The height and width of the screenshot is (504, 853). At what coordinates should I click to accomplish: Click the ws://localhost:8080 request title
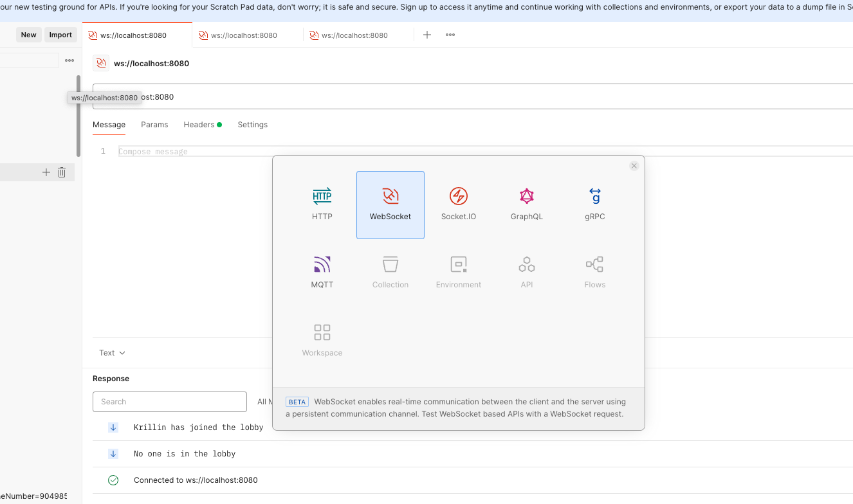click(x=152, y=64)
